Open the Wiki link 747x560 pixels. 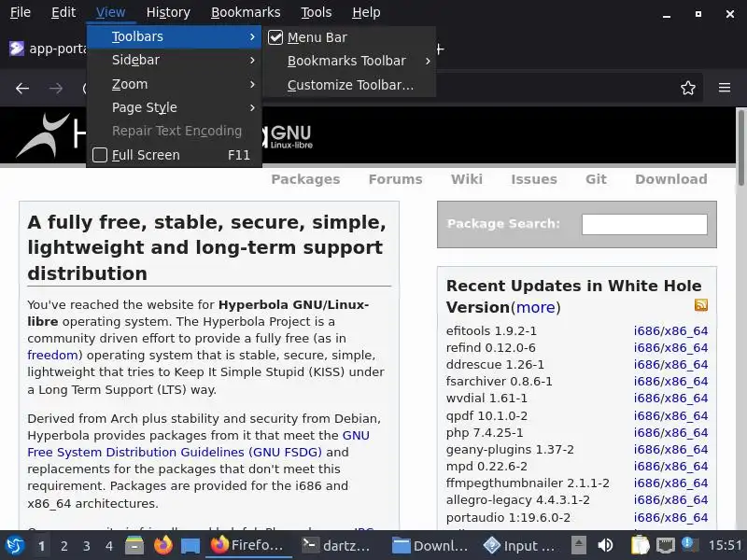point(466,179)
